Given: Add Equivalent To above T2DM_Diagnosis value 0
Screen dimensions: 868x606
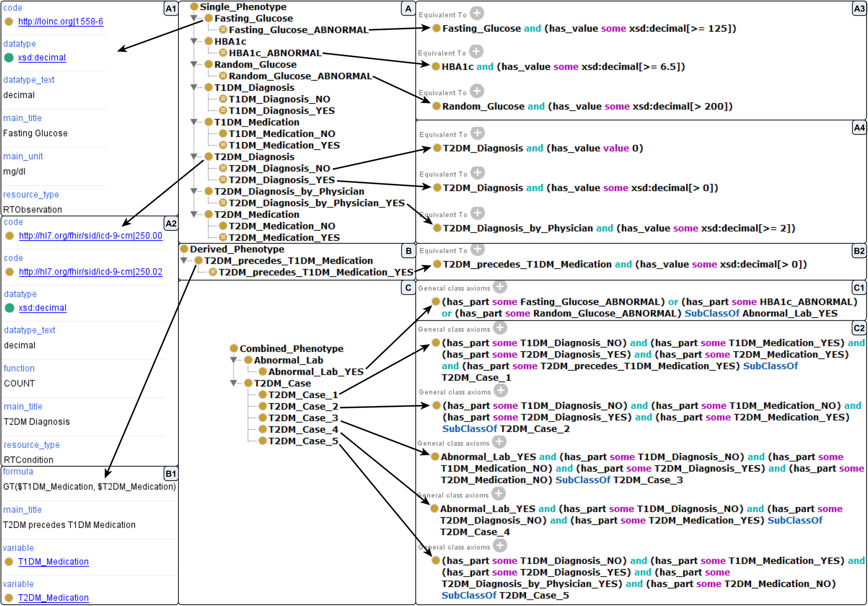Looking at the screenshot, I should tap(478, 133).
